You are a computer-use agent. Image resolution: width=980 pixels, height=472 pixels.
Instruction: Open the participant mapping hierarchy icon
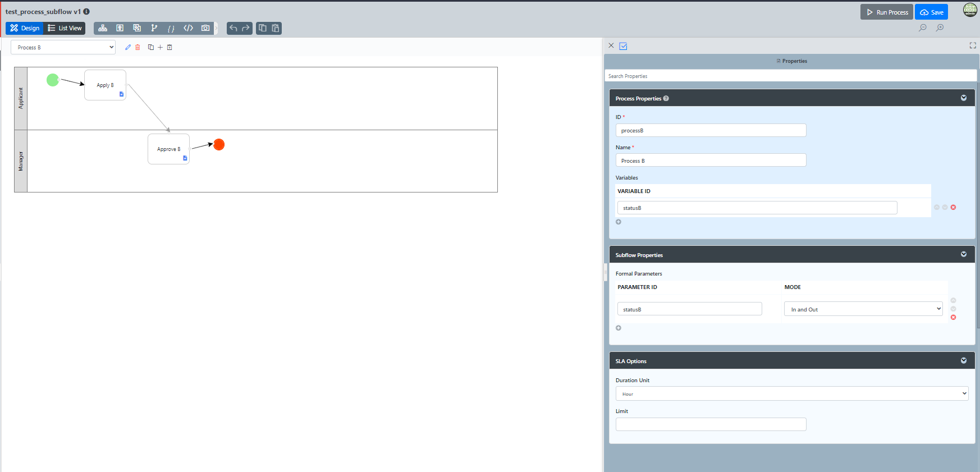point(103,28)
